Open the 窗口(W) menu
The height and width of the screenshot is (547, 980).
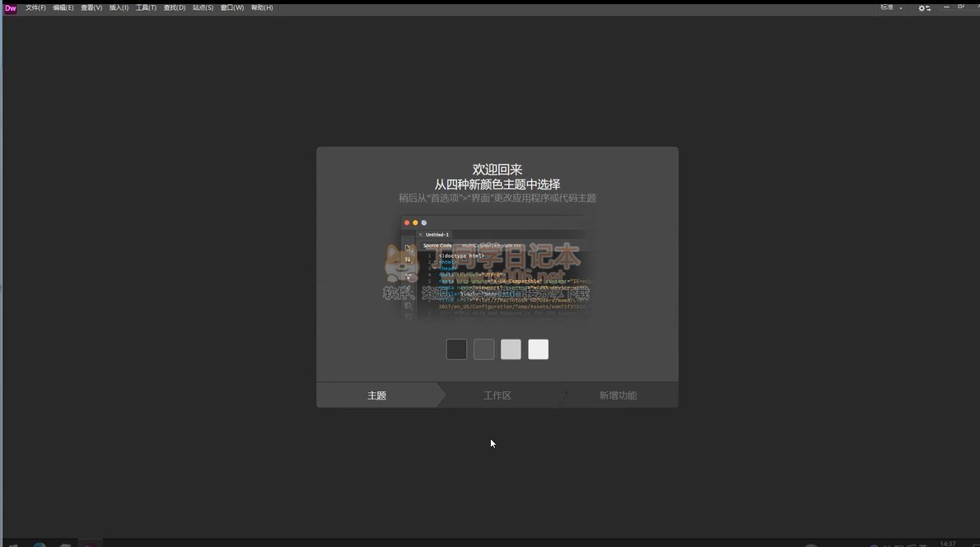[x=232, y=8]
